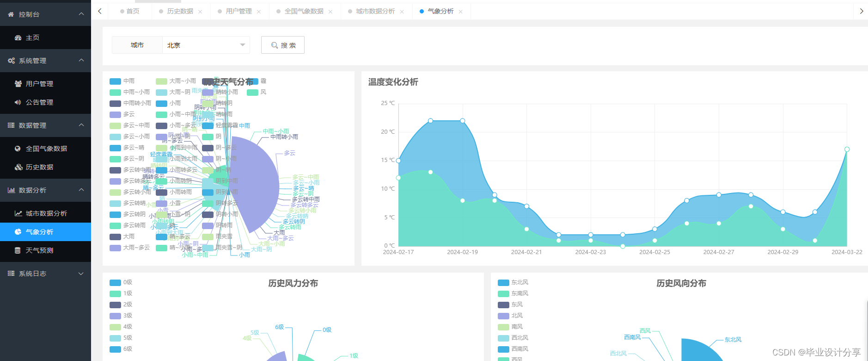Screen dimensions: 868x361
Task: Click the 1级 legend color swatch
Action: click(115, 293)
